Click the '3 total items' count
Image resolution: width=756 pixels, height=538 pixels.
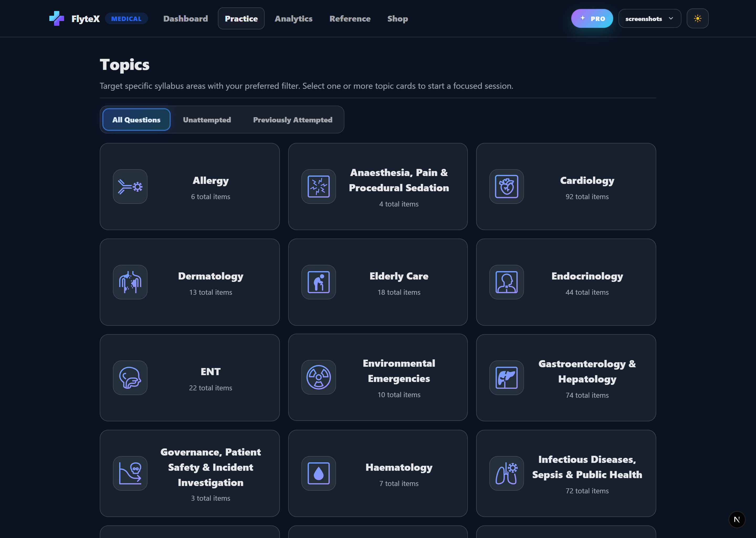pos(211,498)
